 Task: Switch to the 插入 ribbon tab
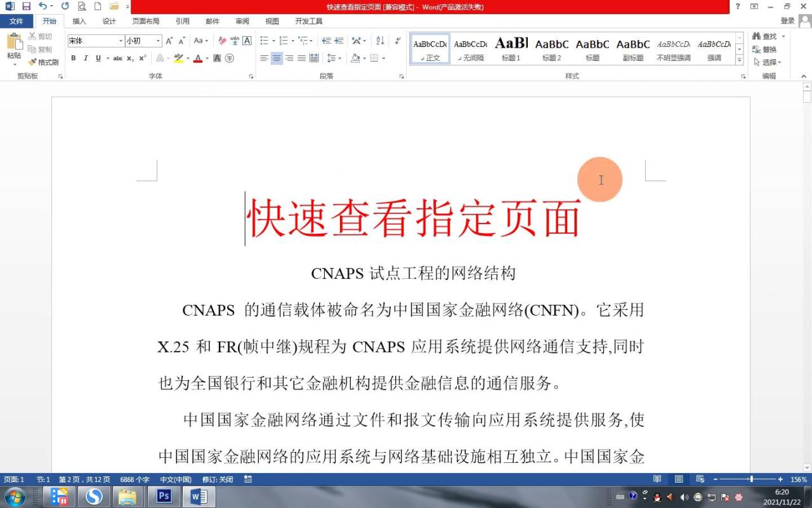click(x=79, y=21)
